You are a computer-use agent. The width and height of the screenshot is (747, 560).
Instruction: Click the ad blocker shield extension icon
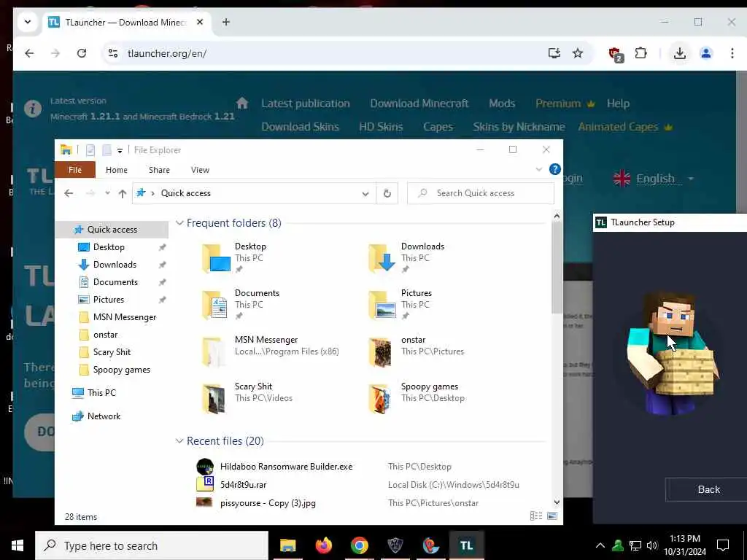(616, 54)
